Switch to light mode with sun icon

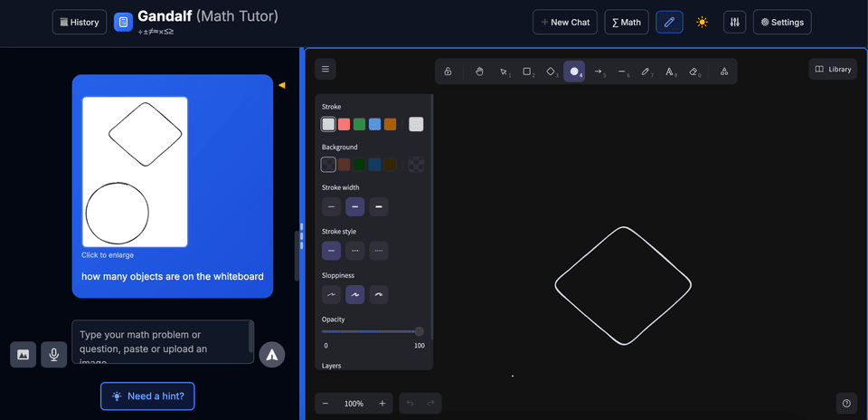(702, 22)
